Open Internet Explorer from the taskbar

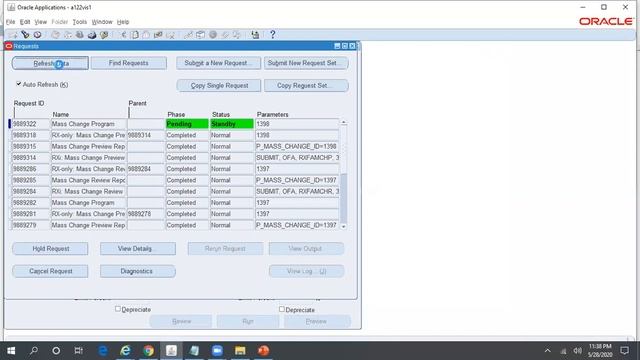[126, 351]
